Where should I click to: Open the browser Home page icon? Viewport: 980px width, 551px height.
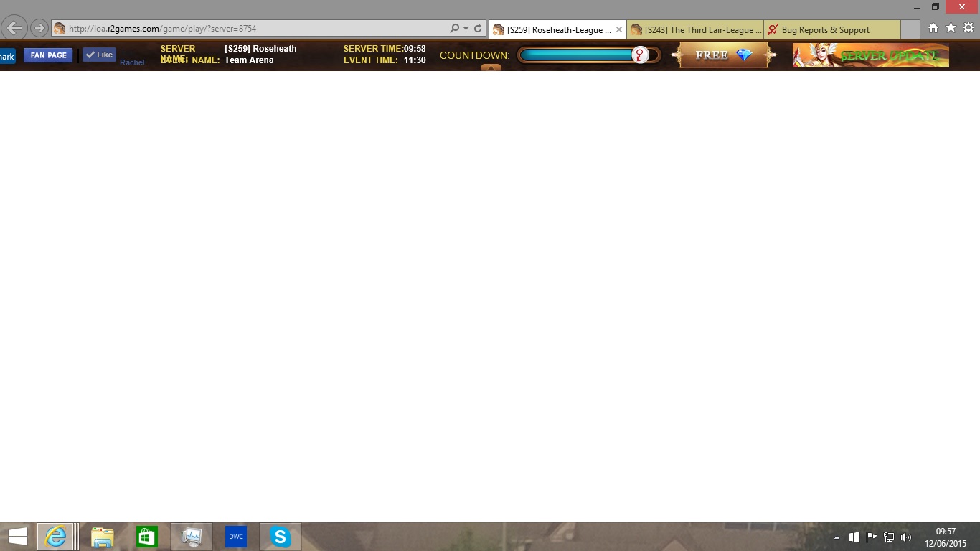[933, 28]
